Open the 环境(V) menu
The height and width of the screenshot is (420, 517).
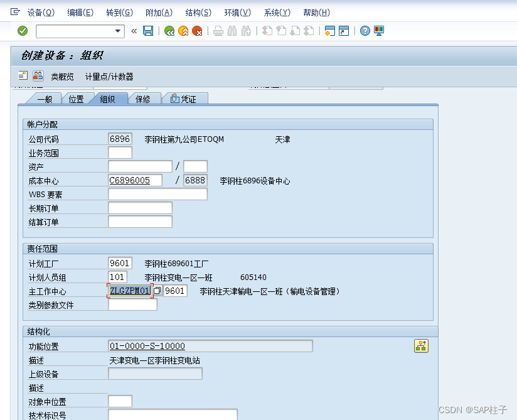238,13
